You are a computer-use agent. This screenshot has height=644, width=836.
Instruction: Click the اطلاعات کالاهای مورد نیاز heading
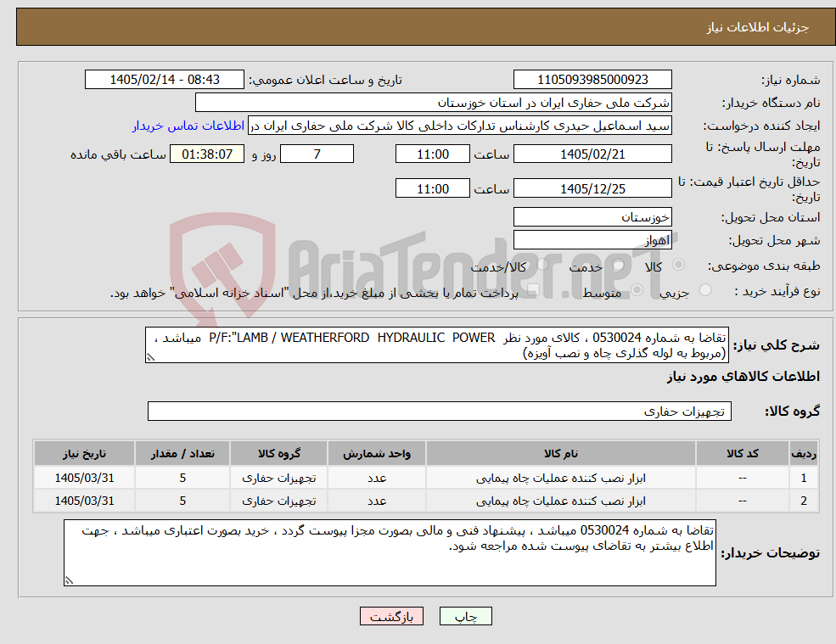(x=743, y=377)
